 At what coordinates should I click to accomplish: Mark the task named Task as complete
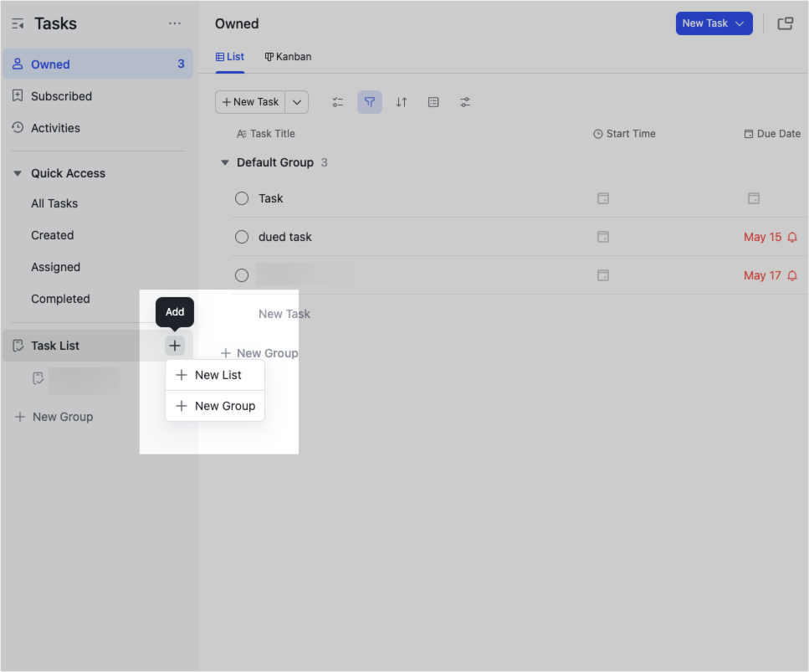tap(242, 198)
